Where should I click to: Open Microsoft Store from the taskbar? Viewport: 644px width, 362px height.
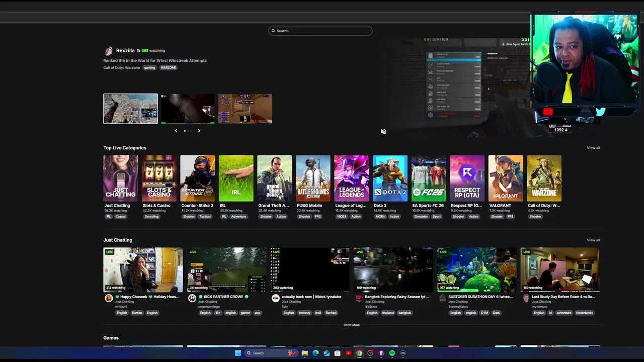coord(337,353)
